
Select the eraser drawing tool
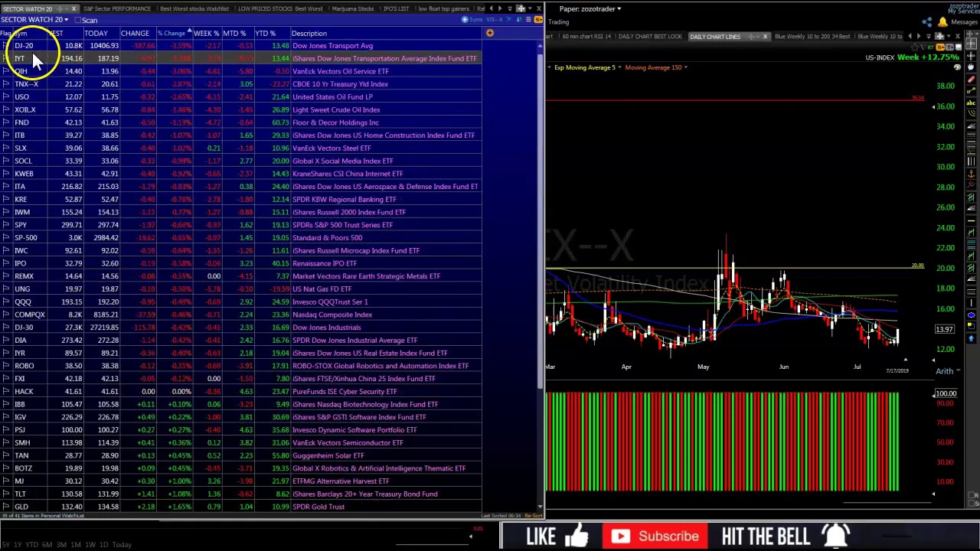971,80
